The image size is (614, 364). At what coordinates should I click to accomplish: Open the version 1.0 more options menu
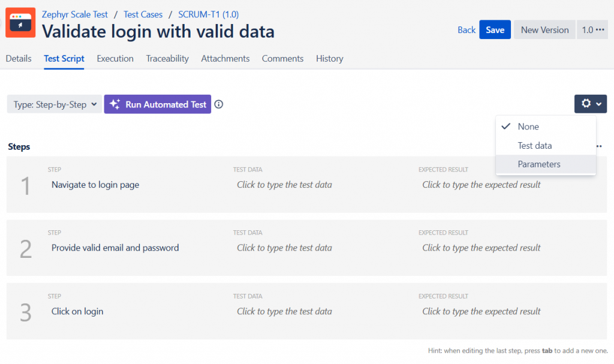click(594, 30)
